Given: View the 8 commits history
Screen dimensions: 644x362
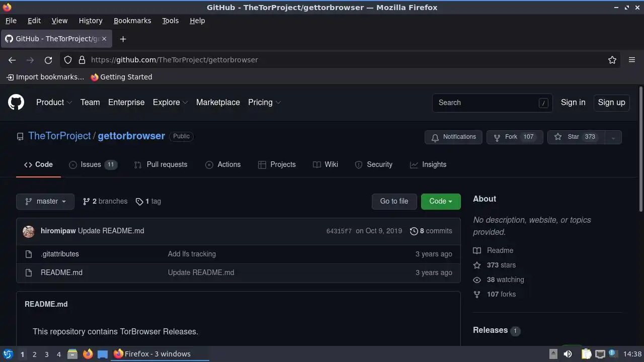Looking at the screenshot, I should (431, 231).
